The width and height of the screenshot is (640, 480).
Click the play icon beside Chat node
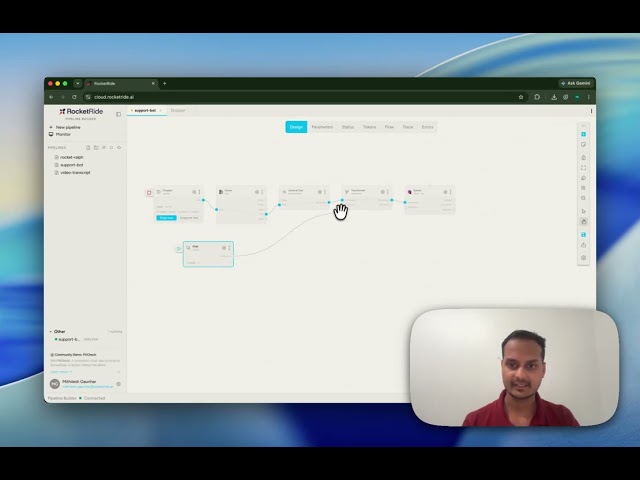178,249
